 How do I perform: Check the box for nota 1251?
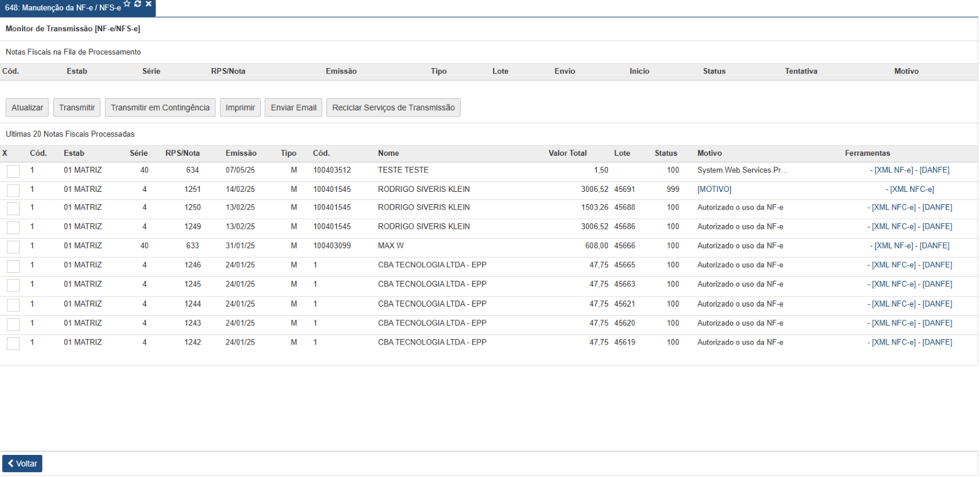(x=13, y=190)
